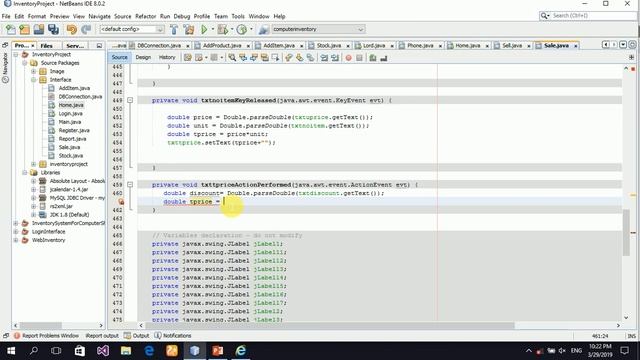Collapse the InventoryProject tree node
The image size is (640, 360).
pos(16,54)
